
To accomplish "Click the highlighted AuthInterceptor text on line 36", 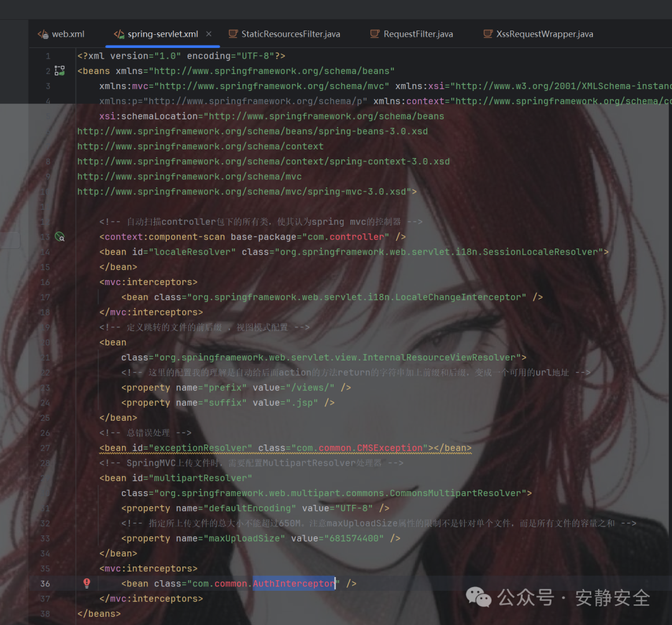I will [293, 583].
